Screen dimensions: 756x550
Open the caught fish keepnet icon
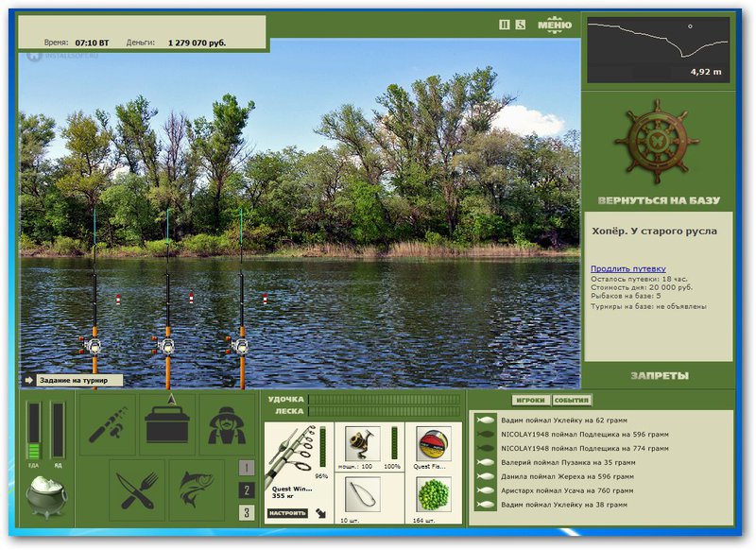point(197,490)
